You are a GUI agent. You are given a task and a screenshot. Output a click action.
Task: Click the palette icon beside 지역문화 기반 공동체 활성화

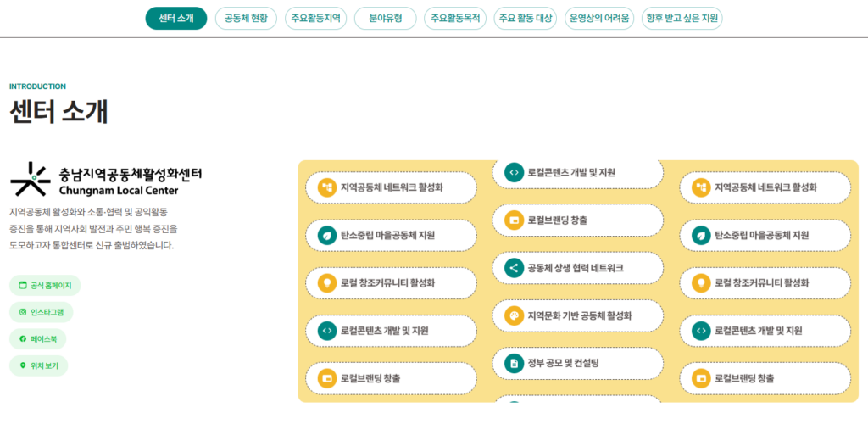click(514, 315)
